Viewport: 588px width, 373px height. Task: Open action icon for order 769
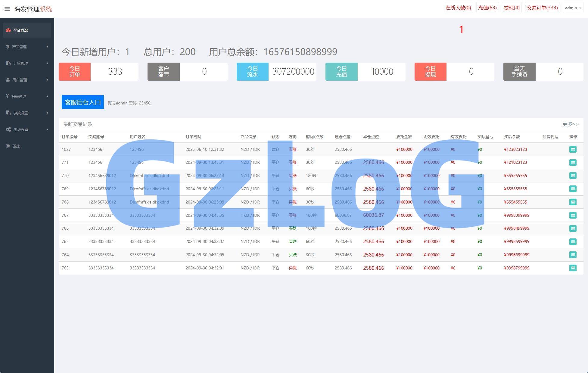(573, 189)
